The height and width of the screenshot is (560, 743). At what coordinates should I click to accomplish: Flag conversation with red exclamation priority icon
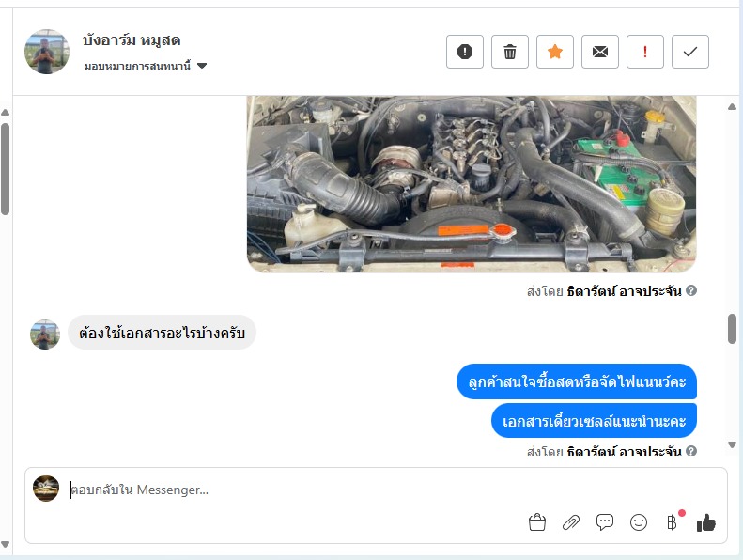[x=645, y=52]
